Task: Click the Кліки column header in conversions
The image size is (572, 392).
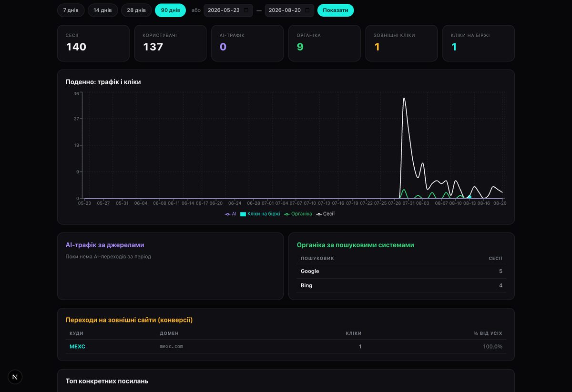Action: pyautogui.click(x=353, y=333)
